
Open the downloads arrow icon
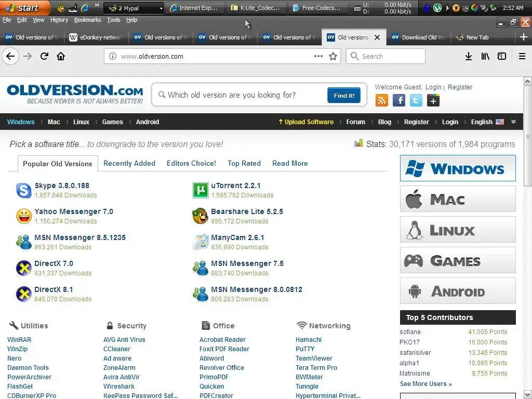(468, 56)
